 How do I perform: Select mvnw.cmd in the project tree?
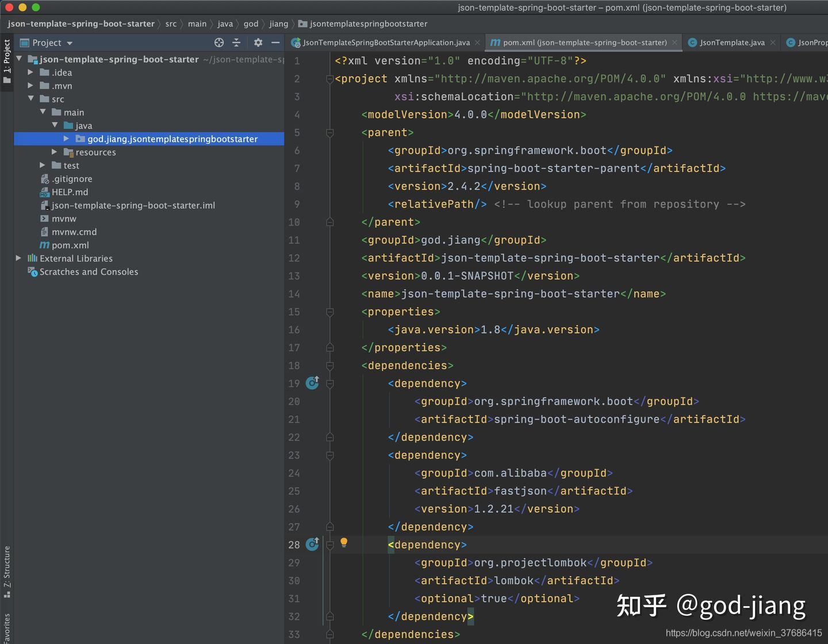[x=74, y=232]
